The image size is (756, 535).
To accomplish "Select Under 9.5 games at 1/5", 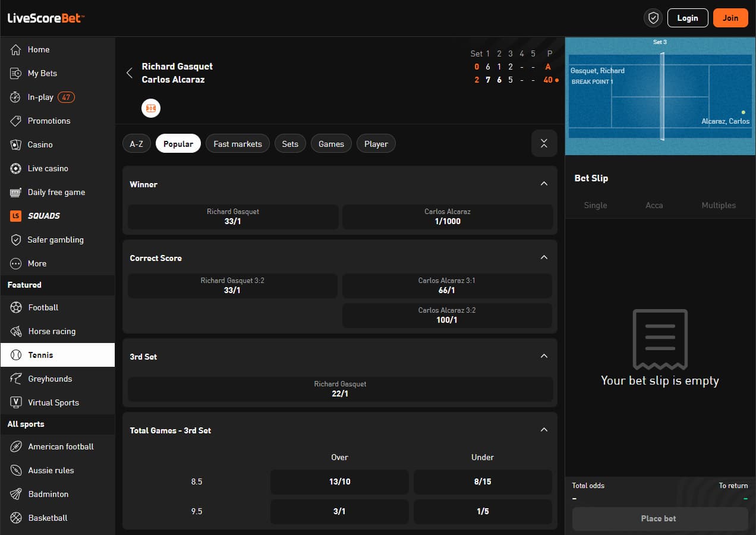I will point(483,511).
